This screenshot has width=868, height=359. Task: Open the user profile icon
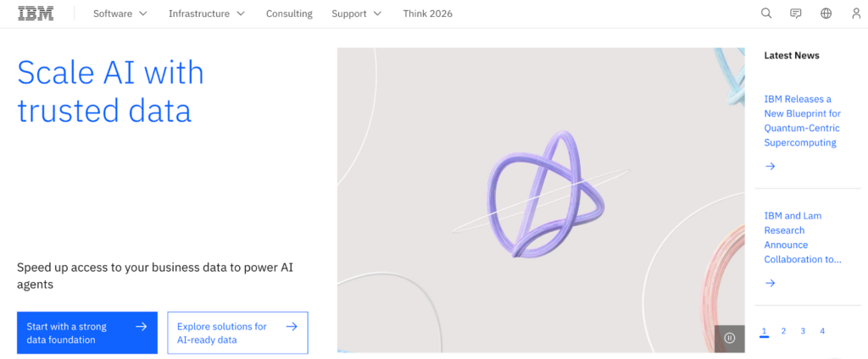856,14
